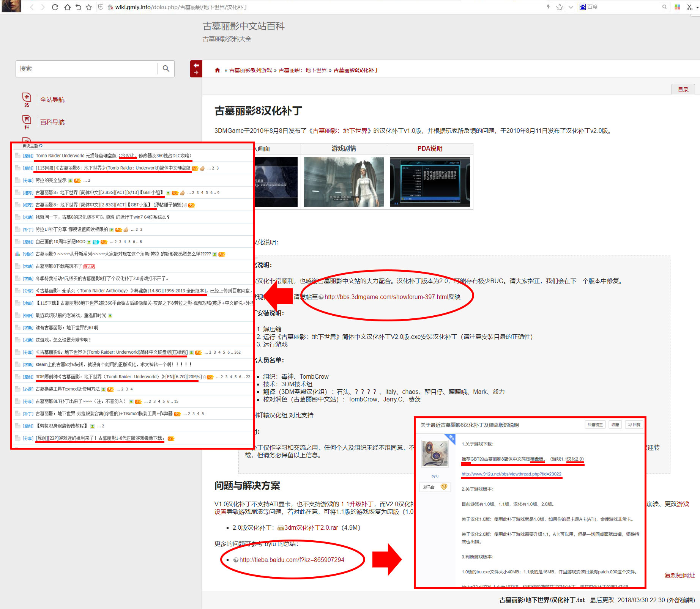This screenshot has width=700, height=609.
Task: Open 古墓丽影：地下世界 breadcrumb link
Action: coord(303,70)
